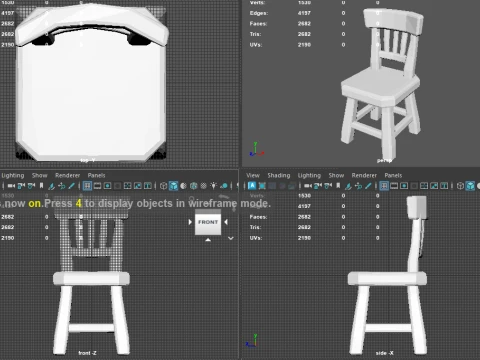
Task: Toggle the Grid button in front view toolbar
Action: (87, 186)
